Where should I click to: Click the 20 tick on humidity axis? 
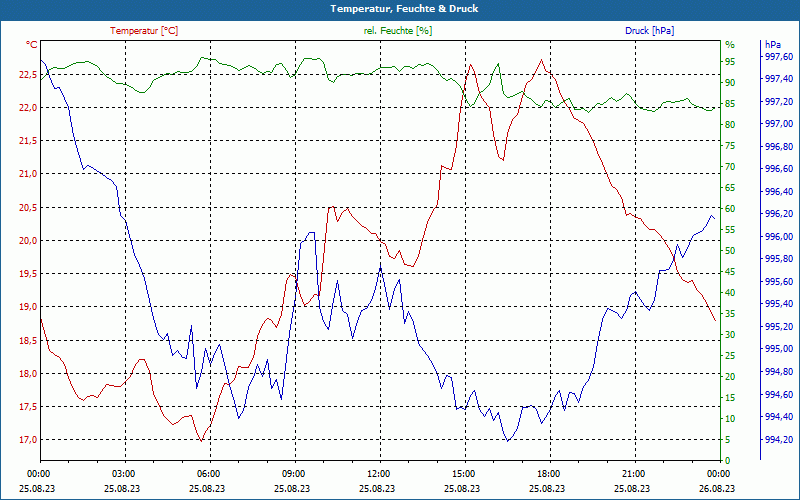pyautogui.click(x=730, y=377)
